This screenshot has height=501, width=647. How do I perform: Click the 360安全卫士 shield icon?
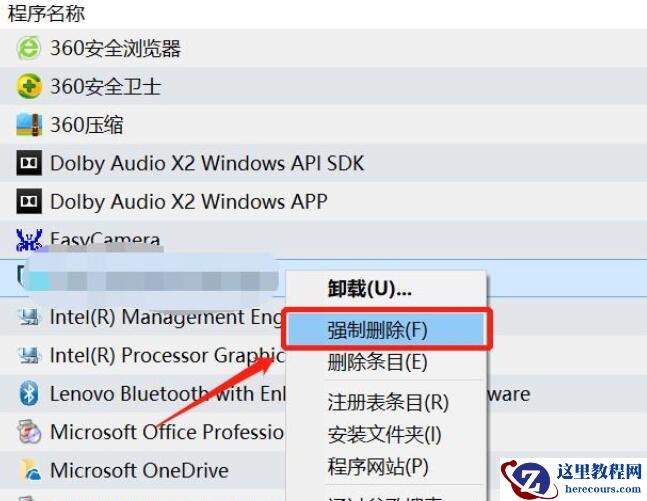(x=28, y=86)
